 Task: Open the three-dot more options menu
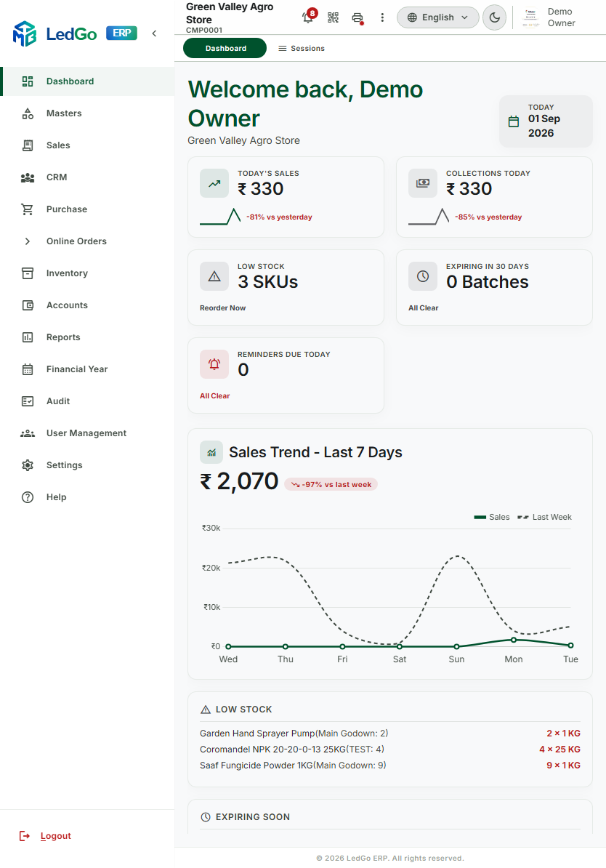[382, 17]
